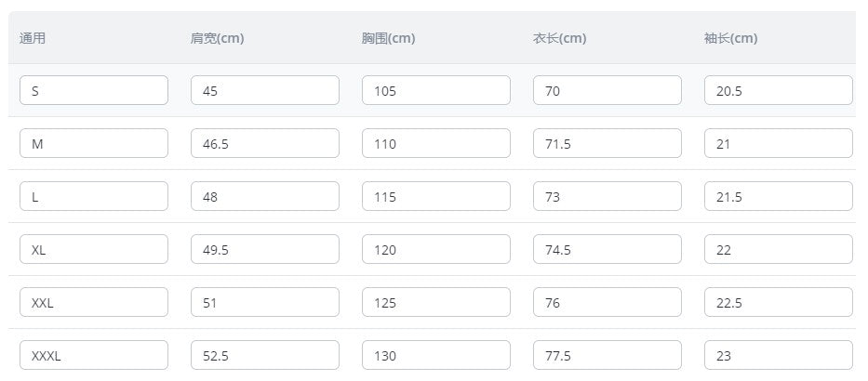Screen dimensions: 868x381
Task: Click the 71.5 garment length input
Action: coord(607,143)
